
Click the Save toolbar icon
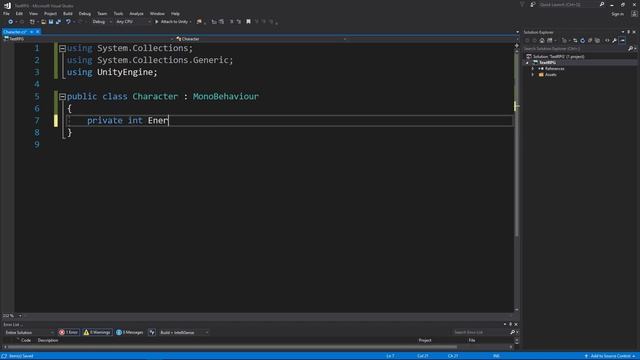[51, 22]
